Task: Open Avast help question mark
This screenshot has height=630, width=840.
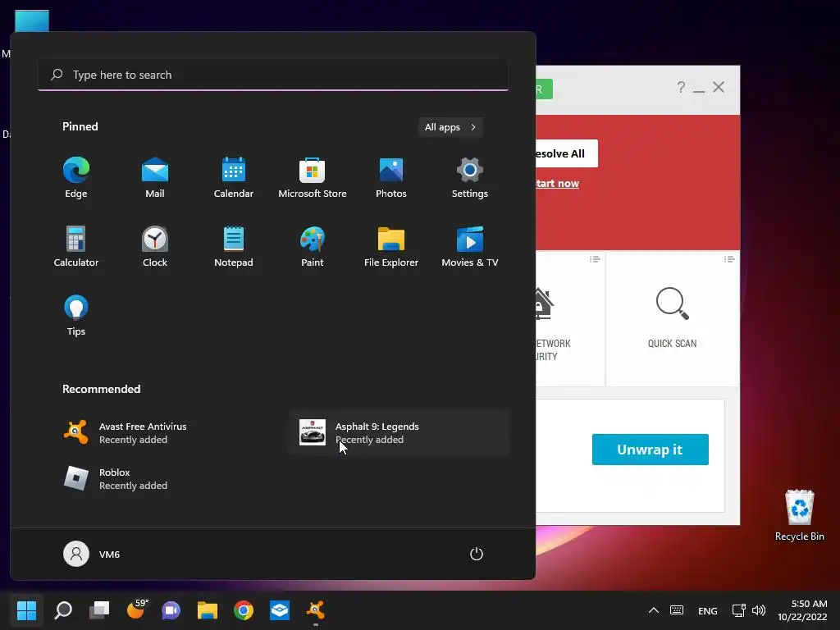Action: (680, 87)
